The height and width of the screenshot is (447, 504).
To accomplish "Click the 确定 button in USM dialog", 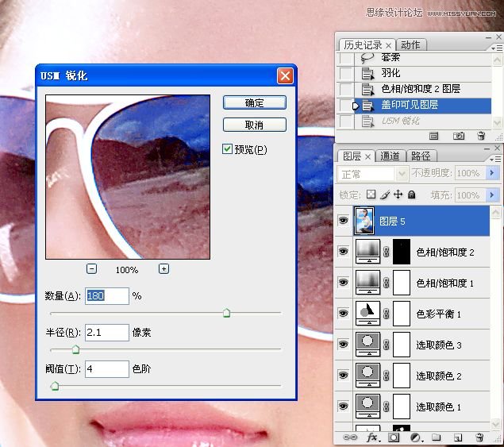I will click(x=254, y=103).
